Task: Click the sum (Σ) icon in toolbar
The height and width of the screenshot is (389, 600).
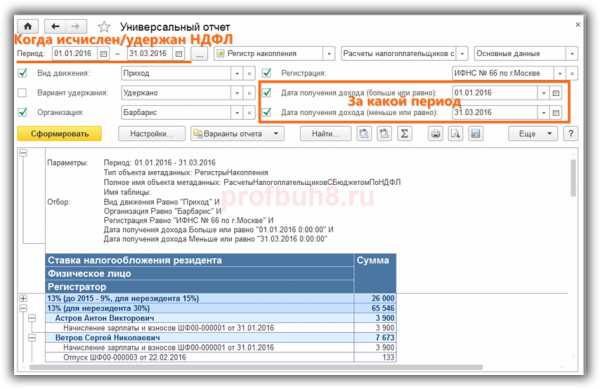Action: 404,133
